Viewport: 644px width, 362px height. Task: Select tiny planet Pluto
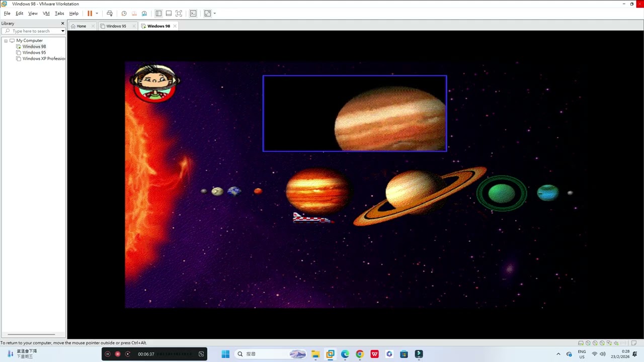click(570, 193)
